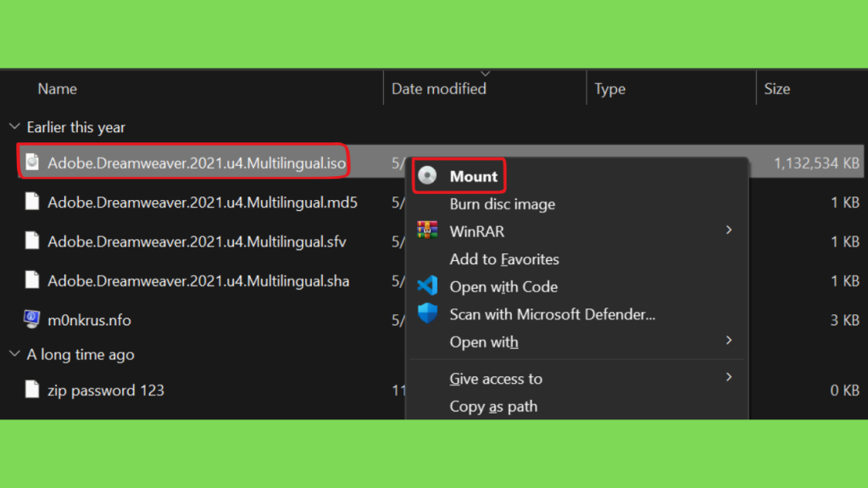Image resolution: width=868 pixels, height=488 pixels.
Task: Click the 0 KB size value
Action: [x=845, y=390]
